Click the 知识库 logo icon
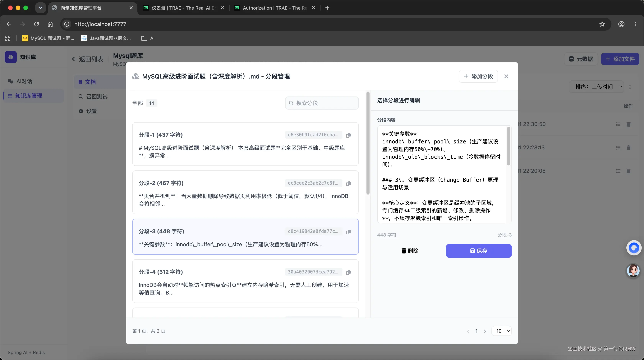This screenshot has height=360, width=644. point(11,57)
